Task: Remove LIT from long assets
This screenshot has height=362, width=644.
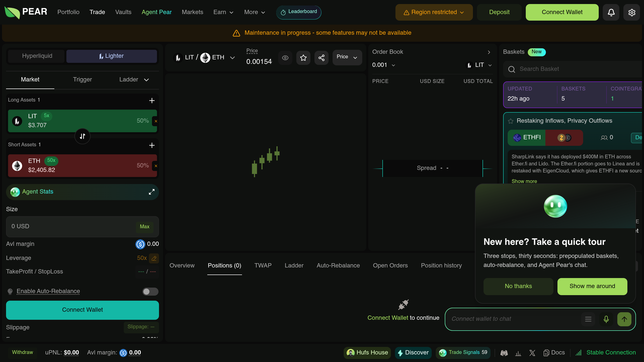Action: 156,121
